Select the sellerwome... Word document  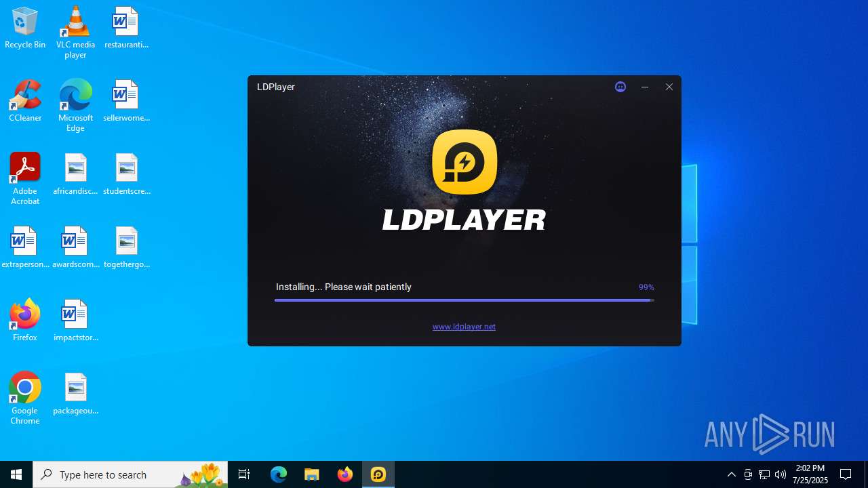[126, 102]
